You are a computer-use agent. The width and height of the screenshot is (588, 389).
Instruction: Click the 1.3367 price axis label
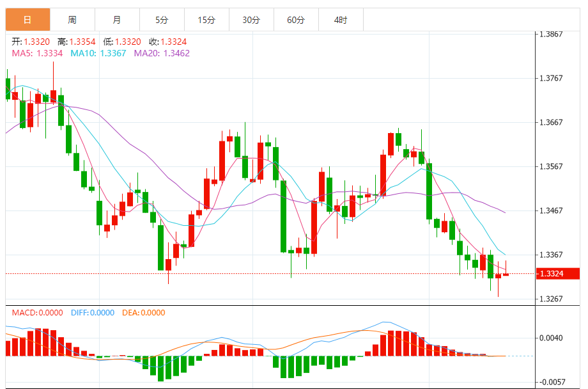click(x=551, y=255)
